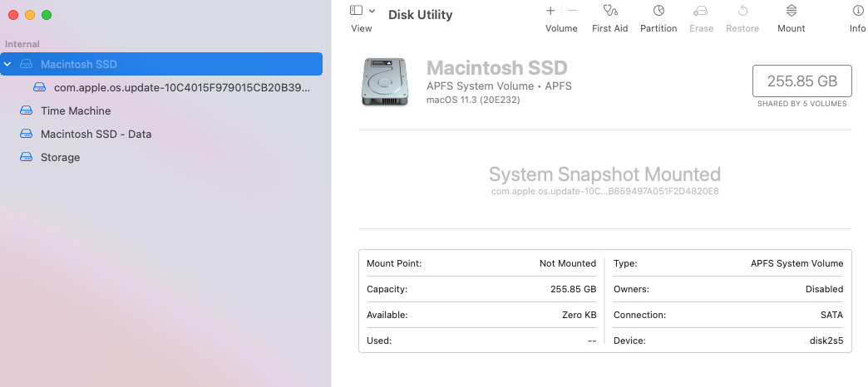Viewport: 868px width, 387px height.
Task: Click SHARED BY 5 VOLUMES caption
Action: pyautogui.click(x=802, y=104)
